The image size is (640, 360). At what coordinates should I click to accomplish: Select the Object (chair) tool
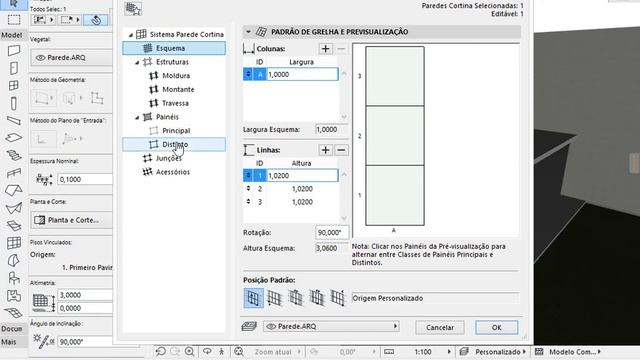pos(13,278)
